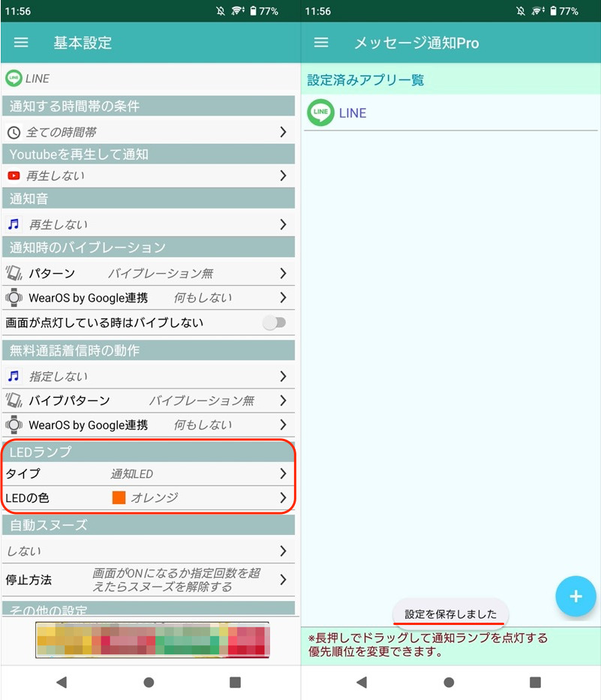Tap the orange LEDの色 swatch
The width and height of the screenshot is (601, 700).
[119, 497]
